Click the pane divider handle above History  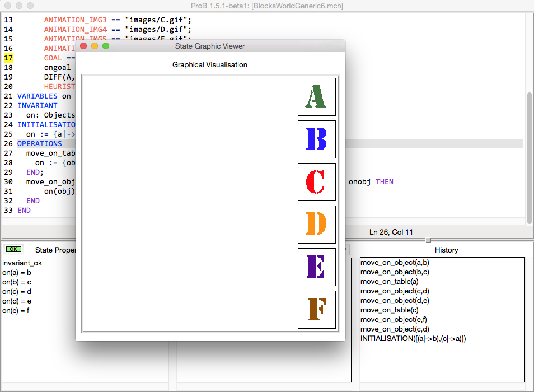pos(428,240)
